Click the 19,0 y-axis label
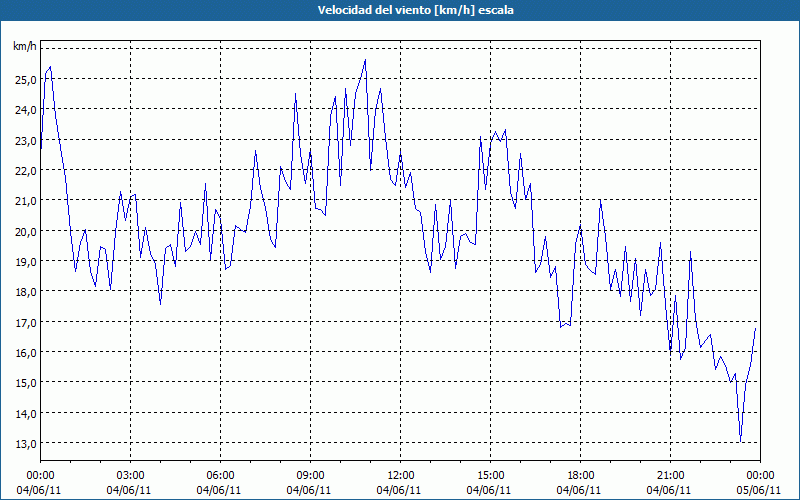This screenshot has width=800, height=500. click(27, 261)
